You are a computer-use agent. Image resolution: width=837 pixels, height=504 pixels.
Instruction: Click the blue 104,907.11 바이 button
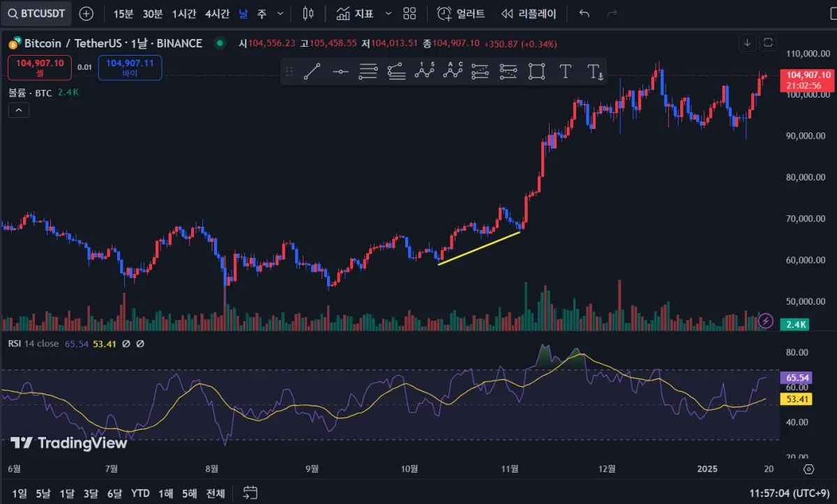[x=130, y=68]
